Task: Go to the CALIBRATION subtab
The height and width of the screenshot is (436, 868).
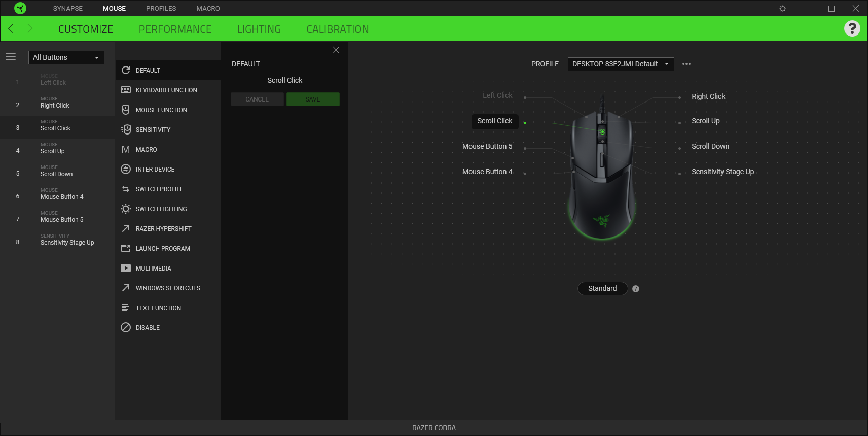Action: pos(338,29)
